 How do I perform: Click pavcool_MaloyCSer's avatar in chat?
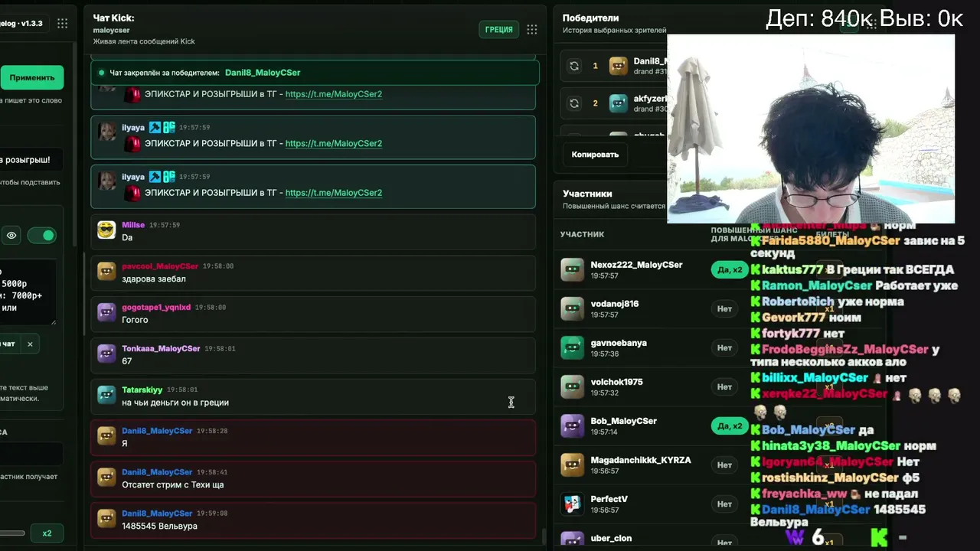pyautogui.click(x=106, y=272)
